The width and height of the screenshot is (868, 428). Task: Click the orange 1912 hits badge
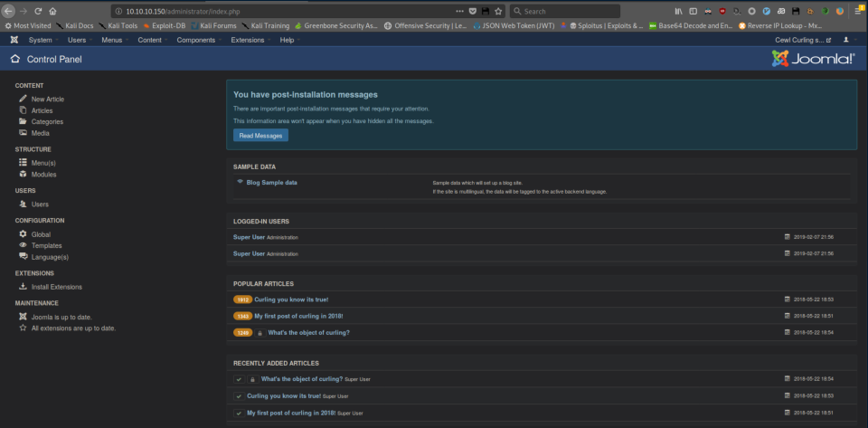click(x=242, y=299)
